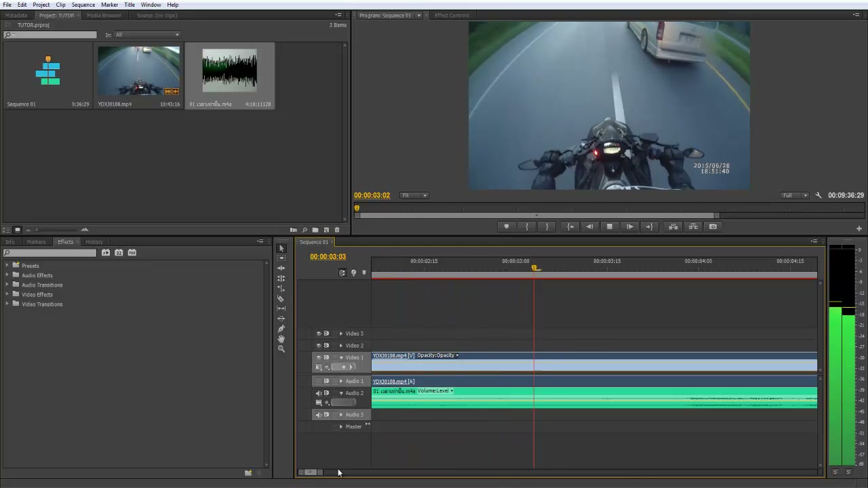Choose the Slip tool
Viewport: 868px width, 488px height.
click(x=281, y=308)
